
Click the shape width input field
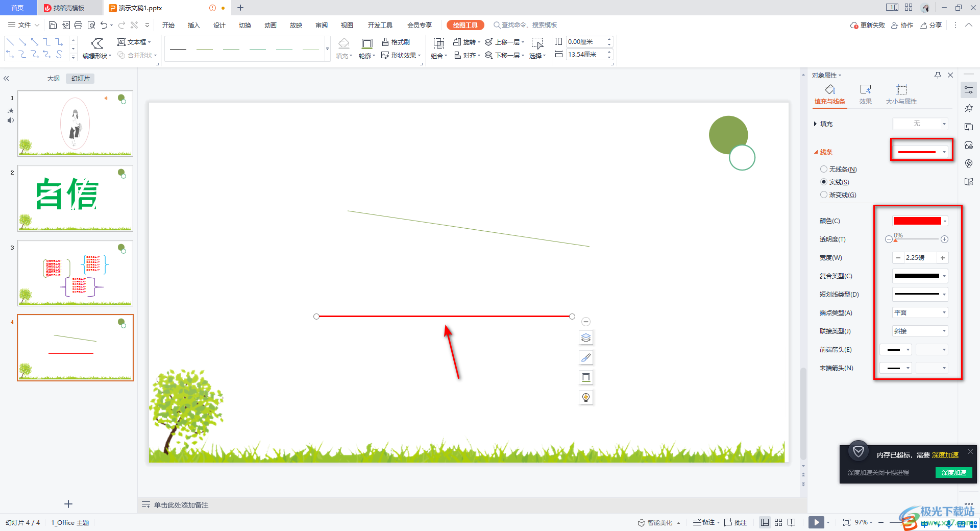[x=586, y=55]
